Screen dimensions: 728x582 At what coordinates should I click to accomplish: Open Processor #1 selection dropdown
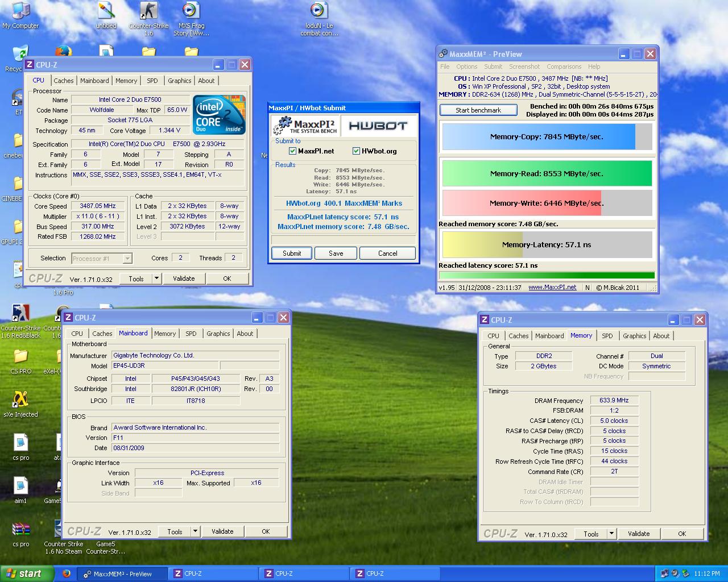point(127,259)
